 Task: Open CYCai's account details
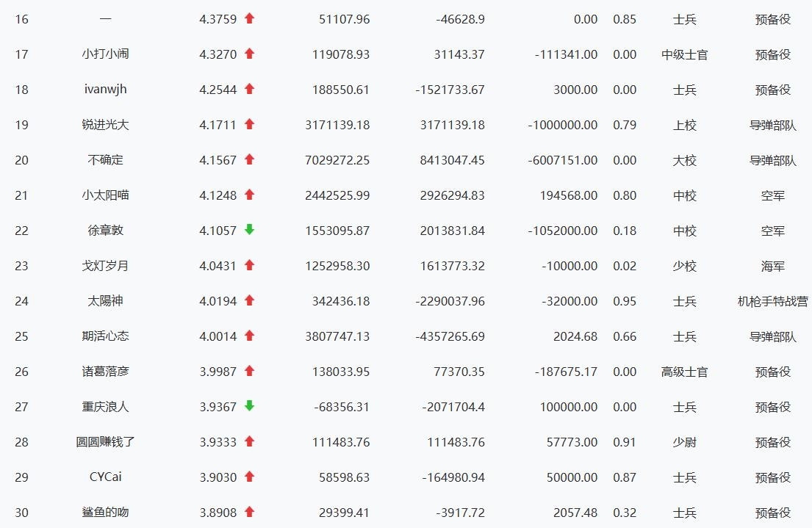pos(106,477)
